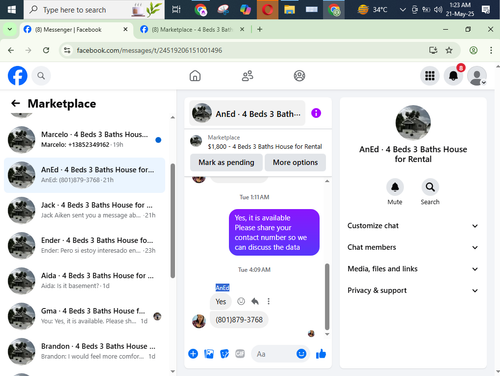Open File Explorer from taskbar
The image size is (500, 376).
pos(289,10)
